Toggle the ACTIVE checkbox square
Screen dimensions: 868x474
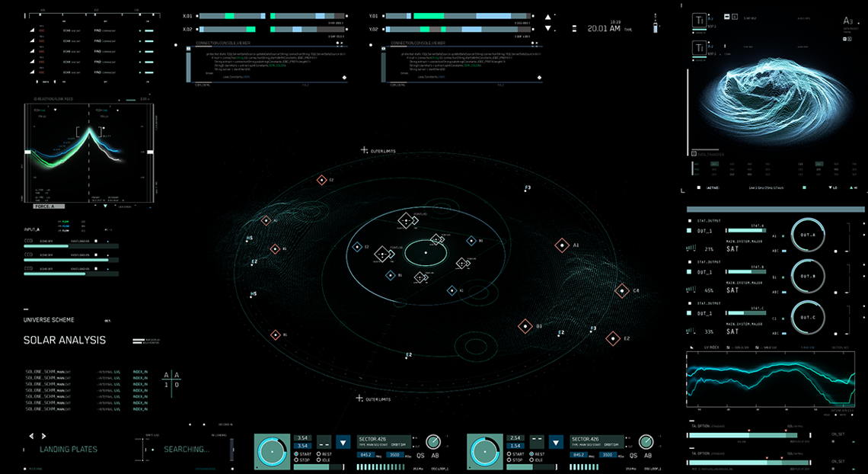699,187
